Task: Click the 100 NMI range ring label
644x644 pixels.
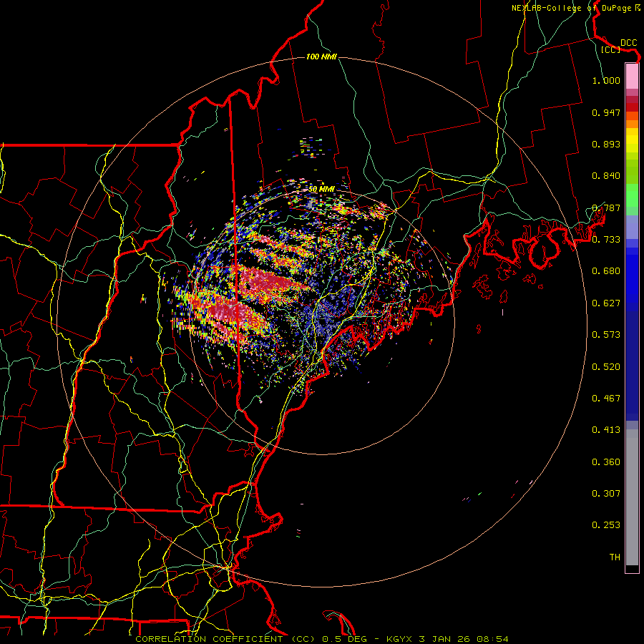Action: point(321,57)
